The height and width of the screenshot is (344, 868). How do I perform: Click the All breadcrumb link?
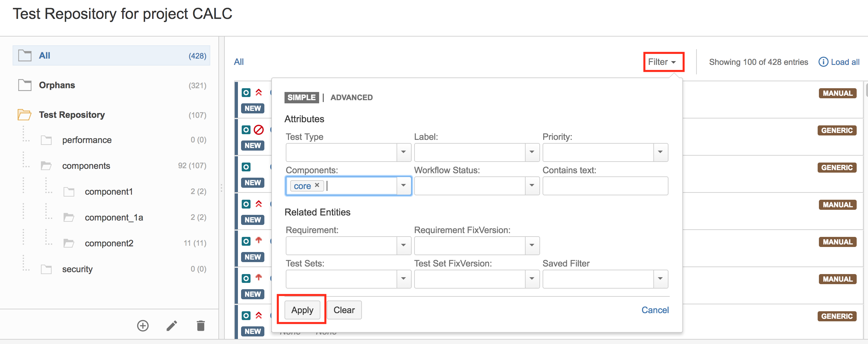point(239,62)
